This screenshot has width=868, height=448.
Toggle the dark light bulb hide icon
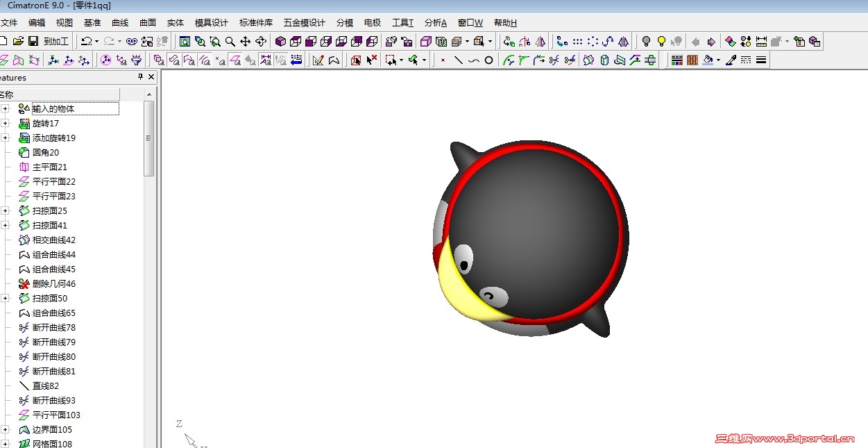click(x=646, y=42)
